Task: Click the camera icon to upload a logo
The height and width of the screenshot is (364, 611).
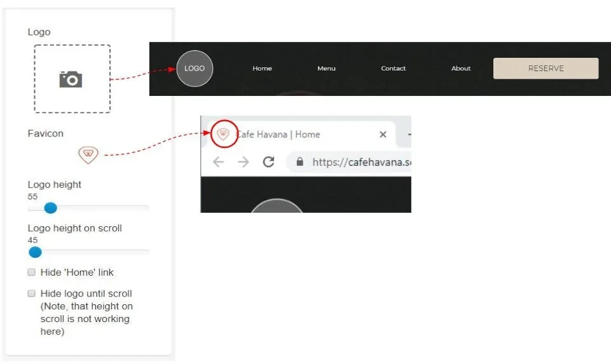Action: [71, 79]
